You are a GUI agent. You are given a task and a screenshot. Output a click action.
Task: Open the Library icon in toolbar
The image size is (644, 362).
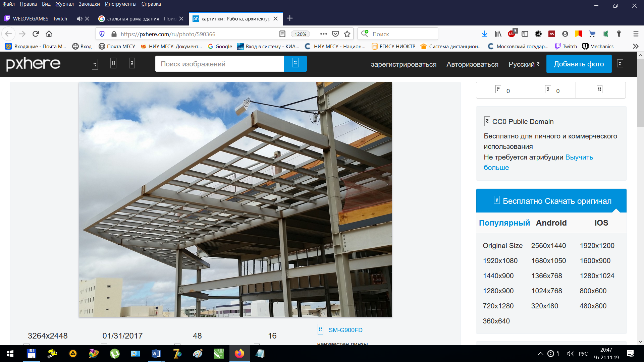click(x=498, y=34)
